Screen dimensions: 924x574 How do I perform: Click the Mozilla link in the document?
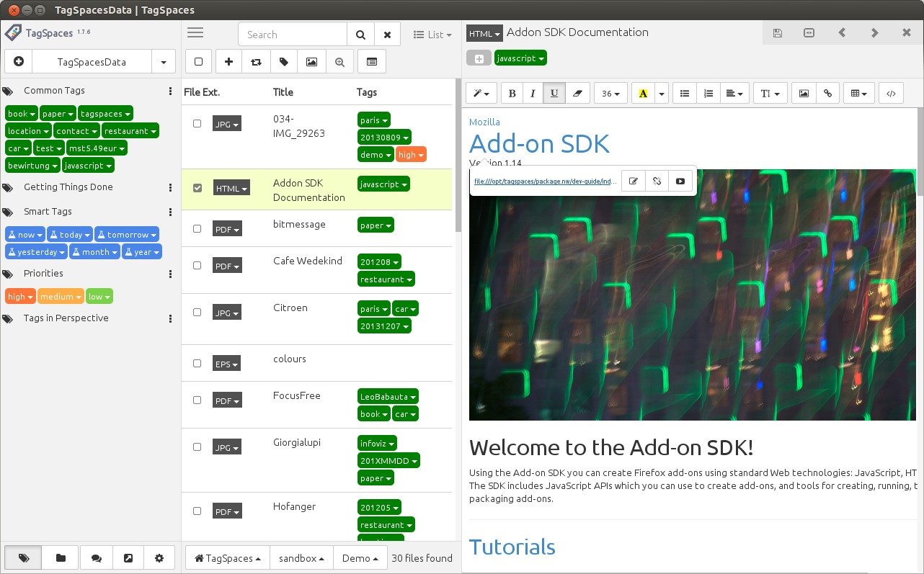click(484, 122)
